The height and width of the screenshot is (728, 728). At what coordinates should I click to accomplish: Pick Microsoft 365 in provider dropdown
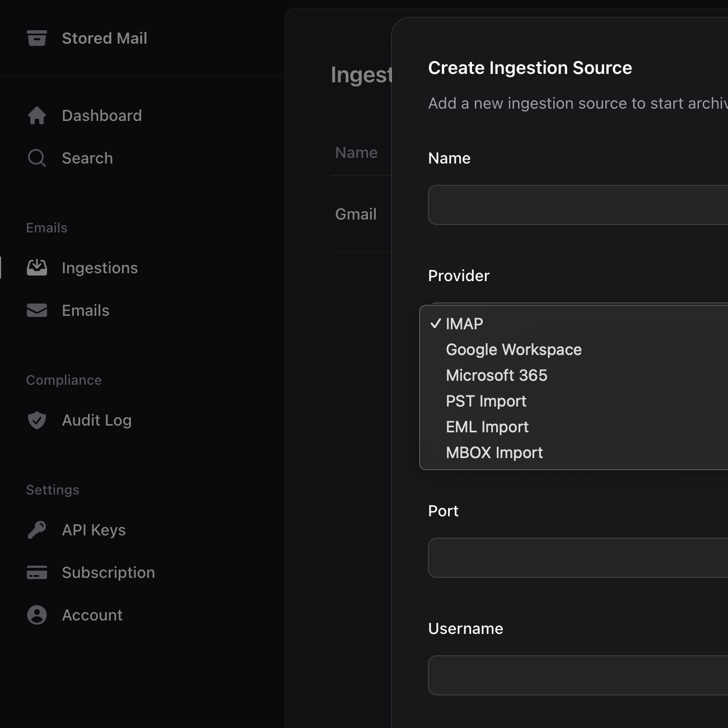click(x=496, y=375)
